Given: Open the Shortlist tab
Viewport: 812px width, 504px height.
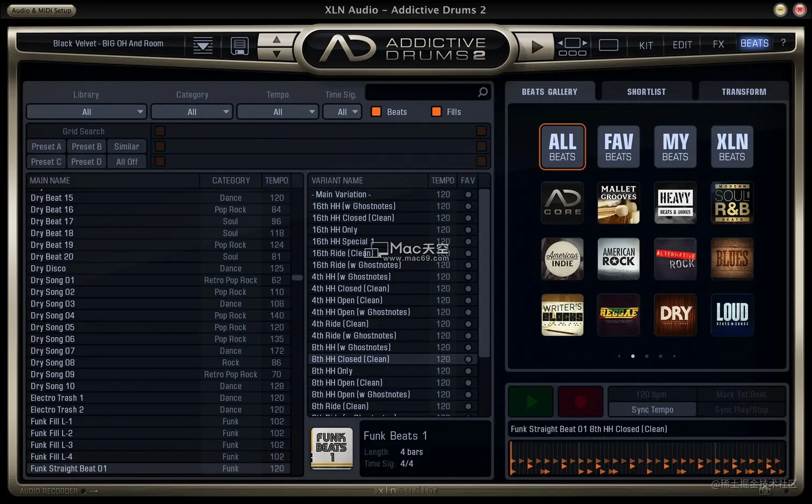Looking at the screenshot, I should (647, 92).
